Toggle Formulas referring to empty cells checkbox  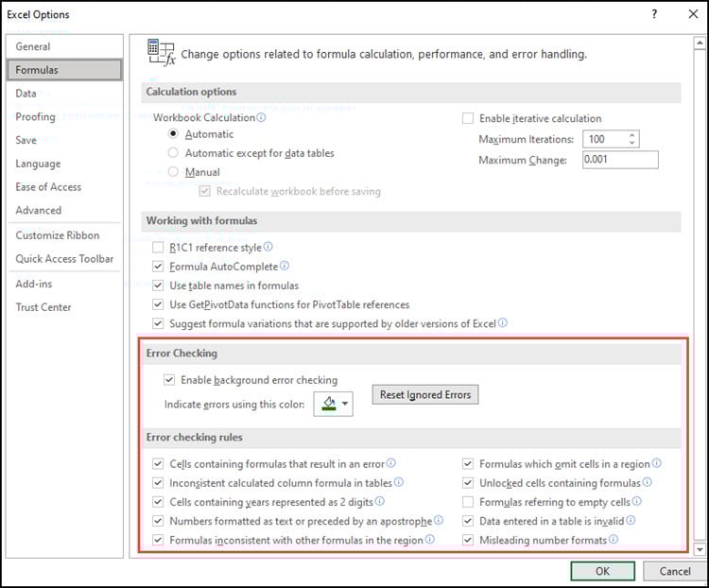pyautogui.click(x=468, y=502)
